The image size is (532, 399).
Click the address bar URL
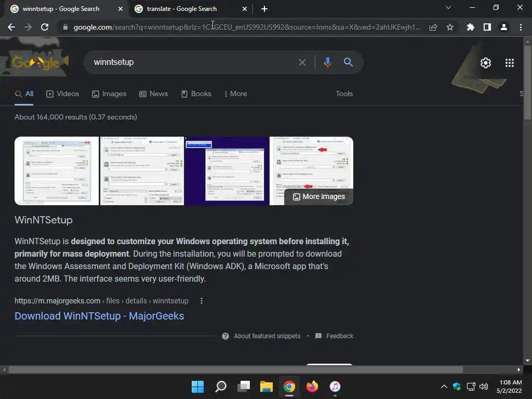coord(247,27)
